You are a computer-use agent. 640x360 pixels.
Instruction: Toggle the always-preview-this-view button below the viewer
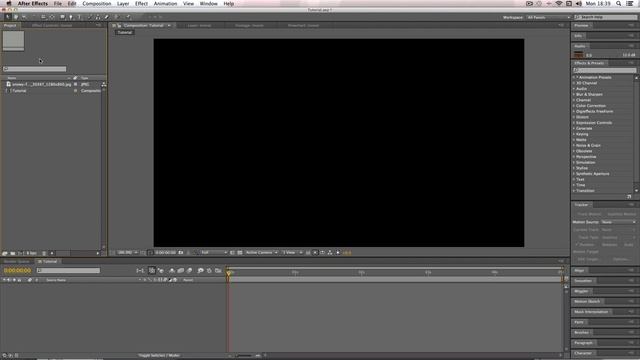coord(112,253)
